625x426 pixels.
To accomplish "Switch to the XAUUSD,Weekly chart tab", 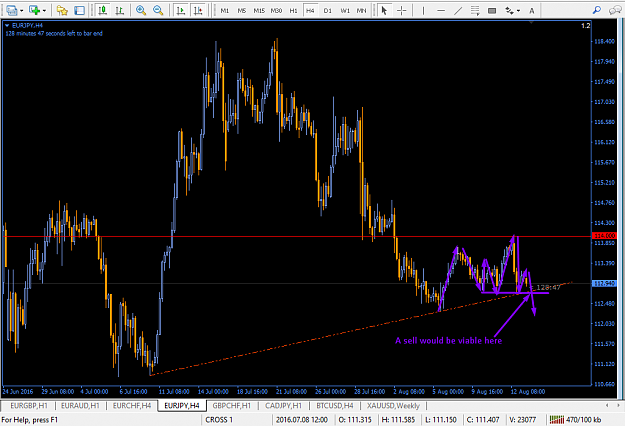I will pyautogui.click(x=393, y=406).
